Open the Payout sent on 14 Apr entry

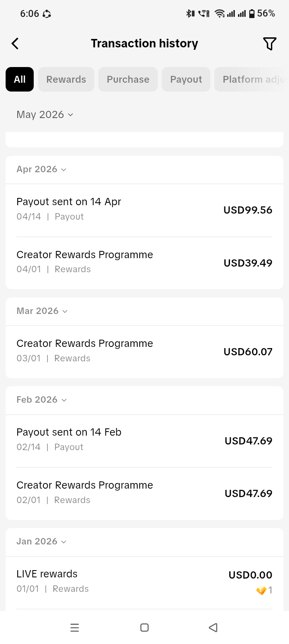point(144,210)
